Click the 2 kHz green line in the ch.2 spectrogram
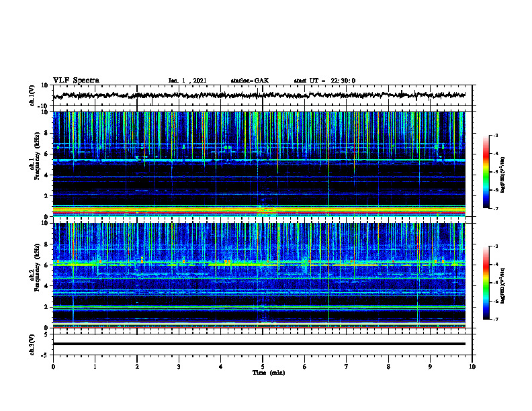This screenshot has width=532, height=411. 259,307
